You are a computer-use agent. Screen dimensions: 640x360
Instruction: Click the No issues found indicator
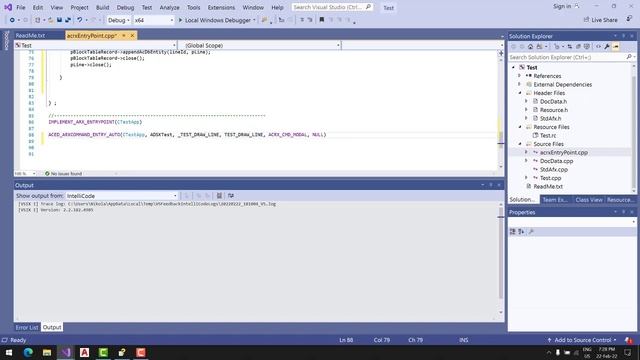pyautogui.click(x=63, y=173)
